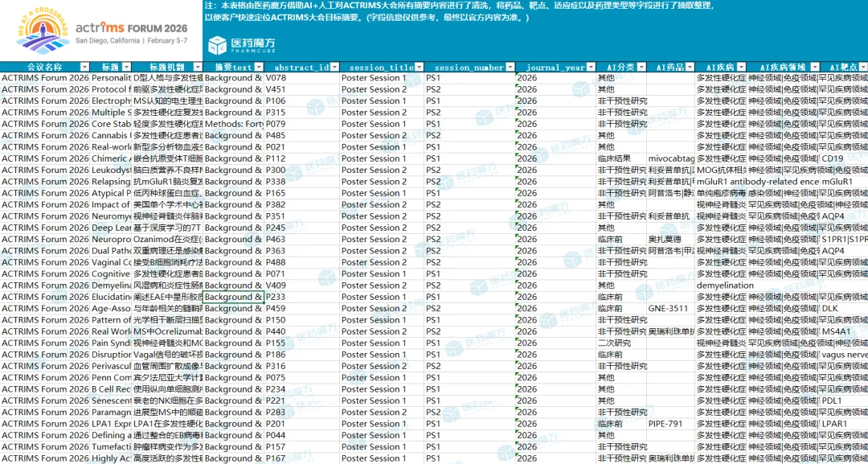Select title cell starting with 'Senescent'
868x464 pixels.
(x=111, y=400)
